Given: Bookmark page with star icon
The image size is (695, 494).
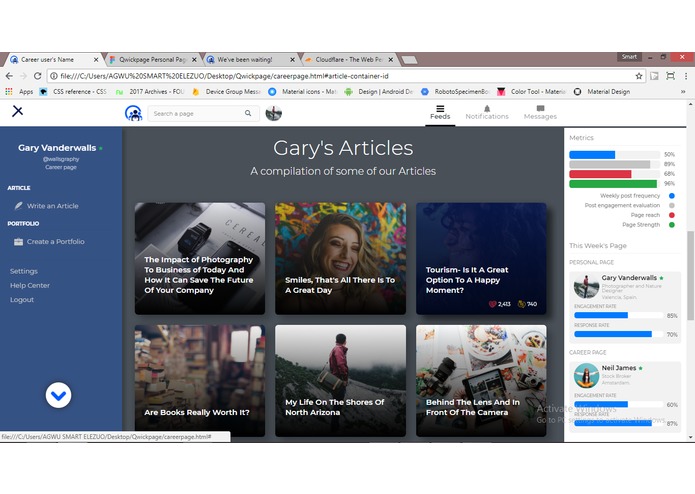Looking at the screenshot, I should pyautogui.click(x=639, y=76).
